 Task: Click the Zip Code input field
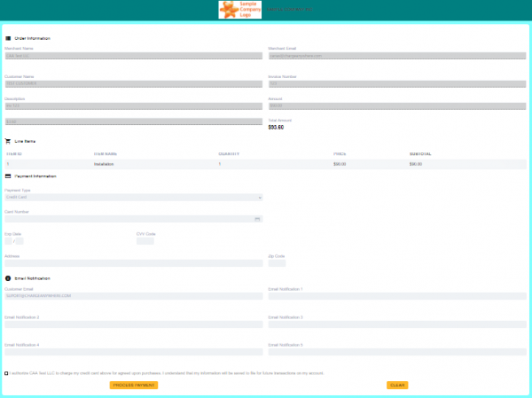(277, 263)
